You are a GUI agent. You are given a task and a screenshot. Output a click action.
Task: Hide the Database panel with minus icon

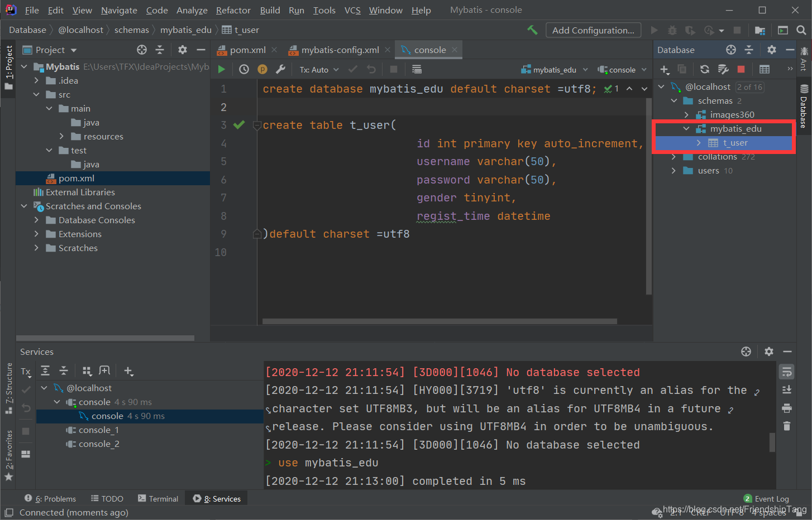tap(790, 50)
